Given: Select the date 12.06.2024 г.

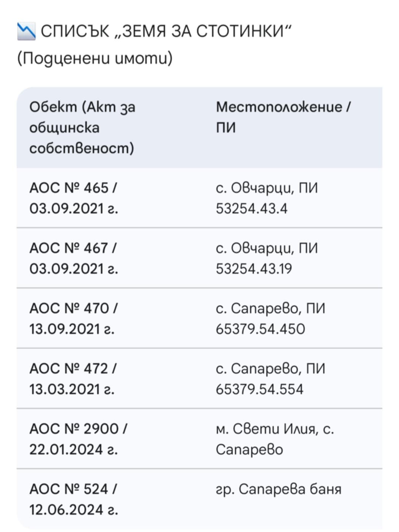Looking at the screenshot, I should coord(74,510).
